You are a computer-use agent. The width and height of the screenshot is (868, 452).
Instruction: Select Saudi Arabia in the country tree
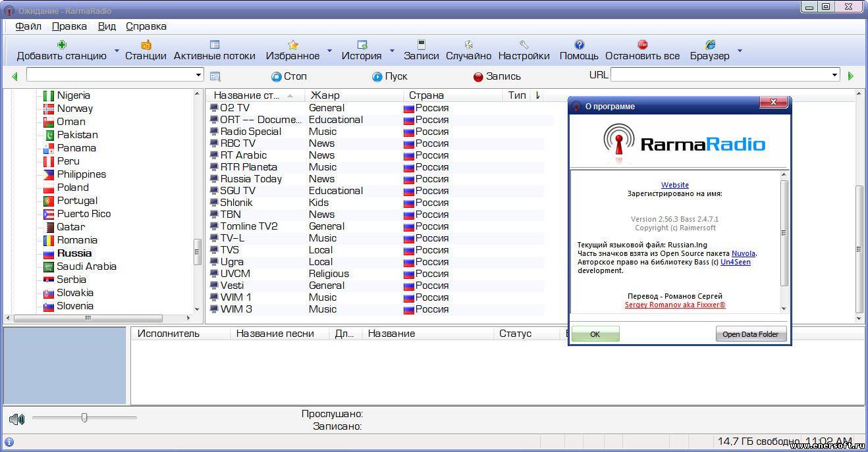point(86,266)
